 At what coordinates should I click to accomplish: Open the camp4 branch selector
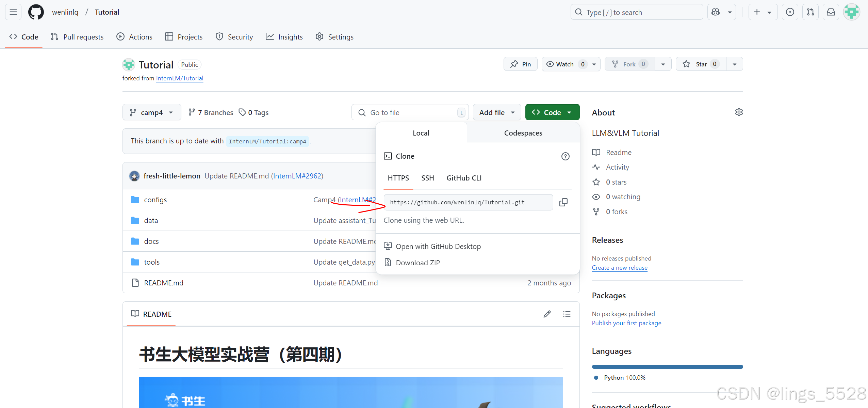(152, 112)
